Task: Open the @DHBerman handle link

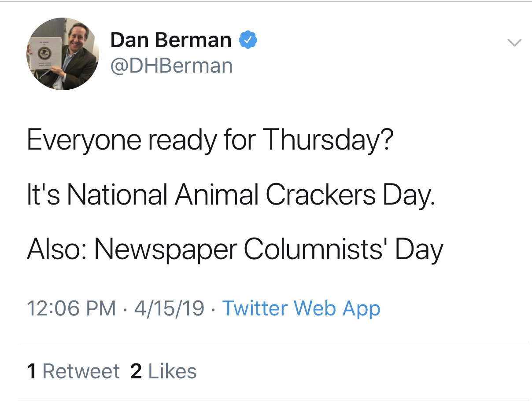Action: click(171, 66)
